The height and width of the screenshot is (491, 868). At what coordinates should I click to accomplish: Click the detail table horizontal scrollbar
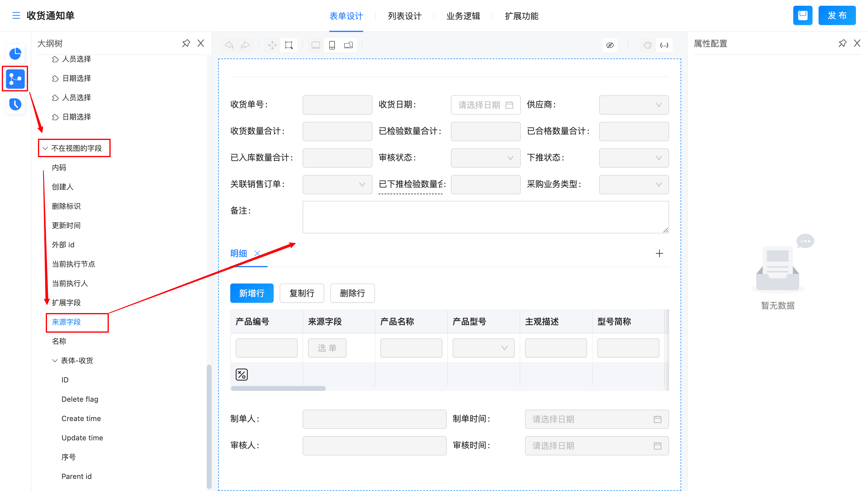(x=278, y=388)
